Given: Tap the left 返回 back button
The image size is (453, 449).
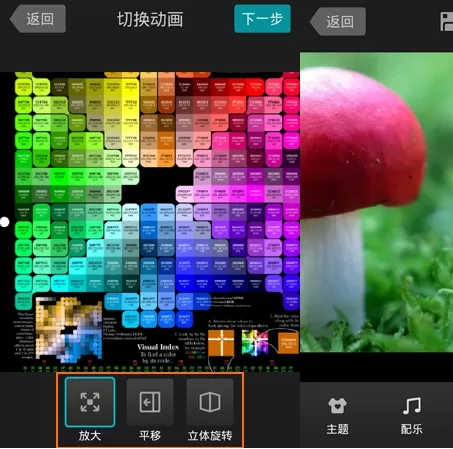Looking at the screenshot, I should tap(38, 19).
